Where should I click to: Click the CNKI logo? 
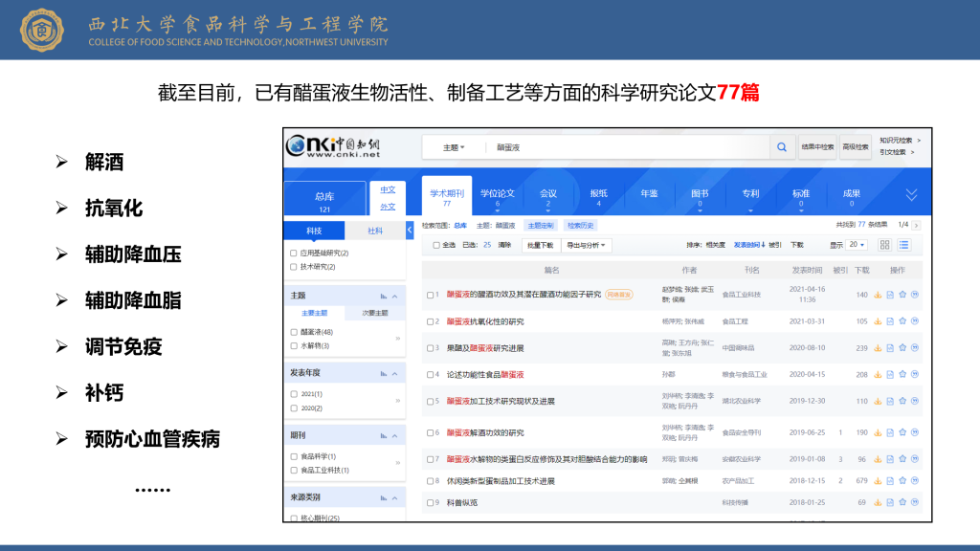pos(335,146)
